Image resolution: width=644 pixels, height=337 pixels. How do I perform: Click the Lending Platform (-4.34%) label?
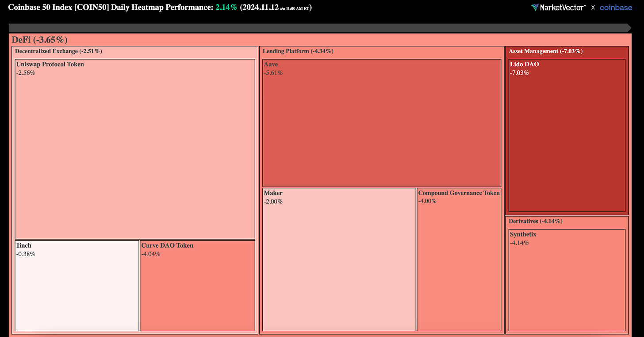298,51
